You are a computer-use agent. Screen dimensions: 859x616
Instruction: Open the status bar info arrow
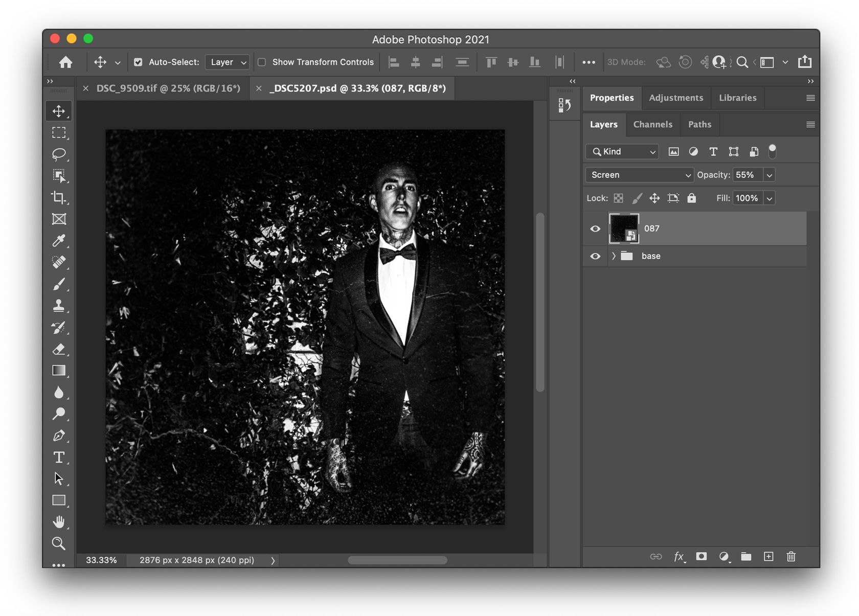273,561
